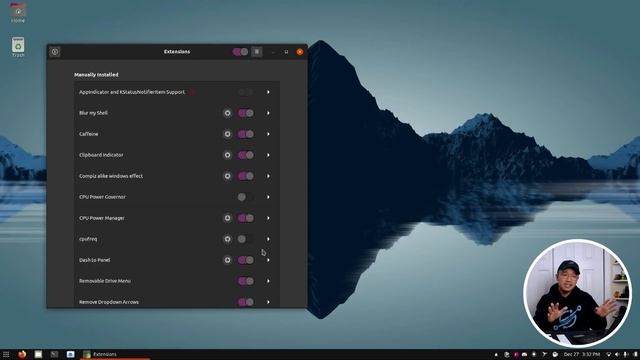Viewport: 640px width, 360px height.
Task: Open CPU Power Manager settings gear
Action: coord(227,218)
